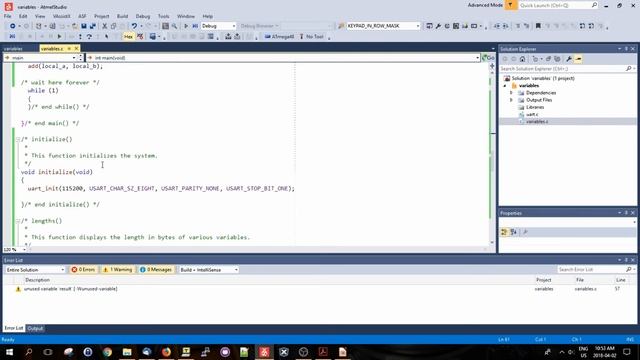The image size is (640, 360).
Task: Select uart.c in Solution Explorer
Action: click(532, 115)
